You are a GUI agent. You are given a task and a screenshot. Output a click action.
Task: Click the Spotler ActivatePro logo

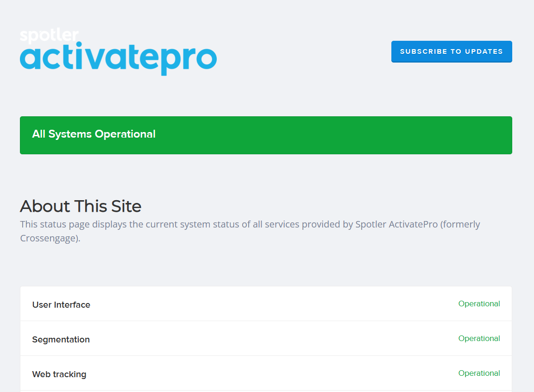[x=118, y=52]
